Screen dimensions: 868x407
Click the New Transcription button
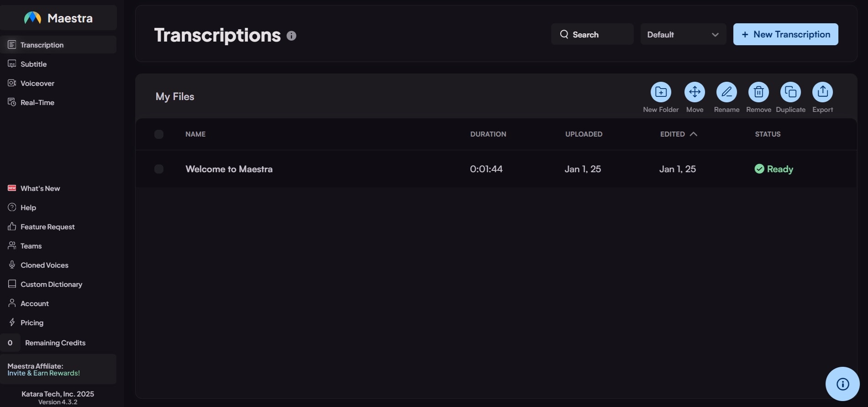(x=785, y=34)
